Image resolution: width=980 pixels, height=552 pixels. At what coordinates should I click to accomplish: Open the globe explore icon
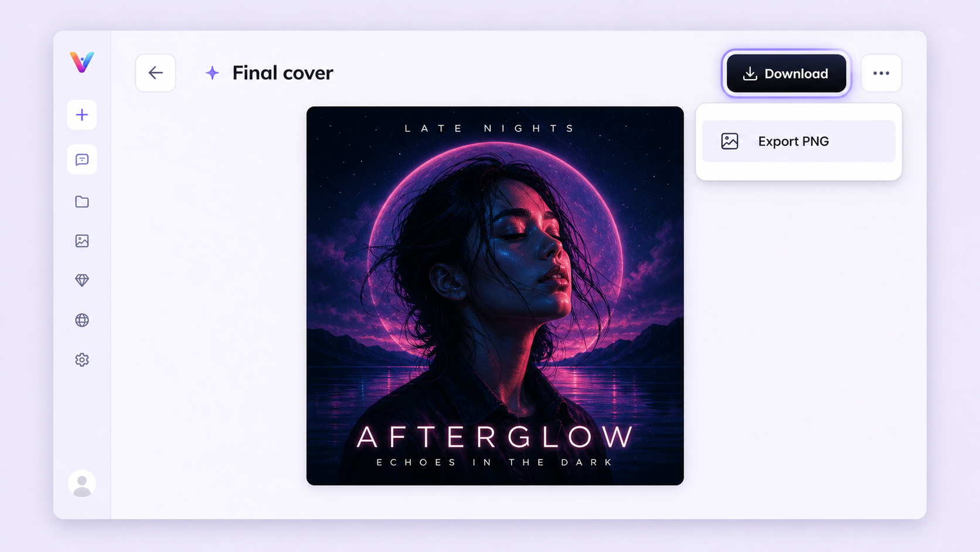click(82, 320)
